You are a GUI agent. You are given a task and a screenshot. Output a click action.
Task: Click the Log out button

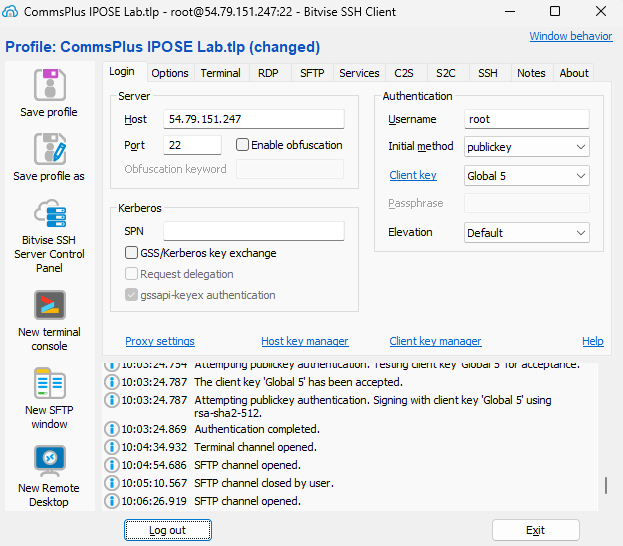[168, 530]
